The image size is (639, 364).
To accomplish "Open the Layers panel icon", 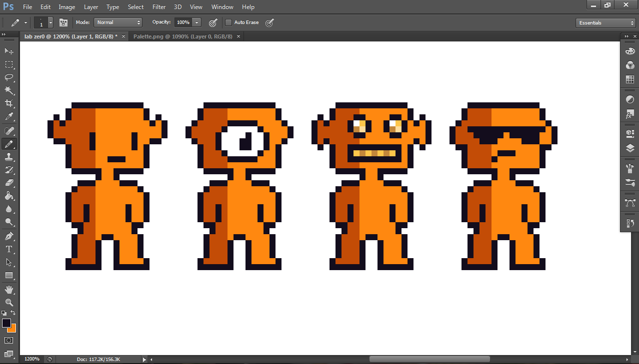I will tap(630, 148).
